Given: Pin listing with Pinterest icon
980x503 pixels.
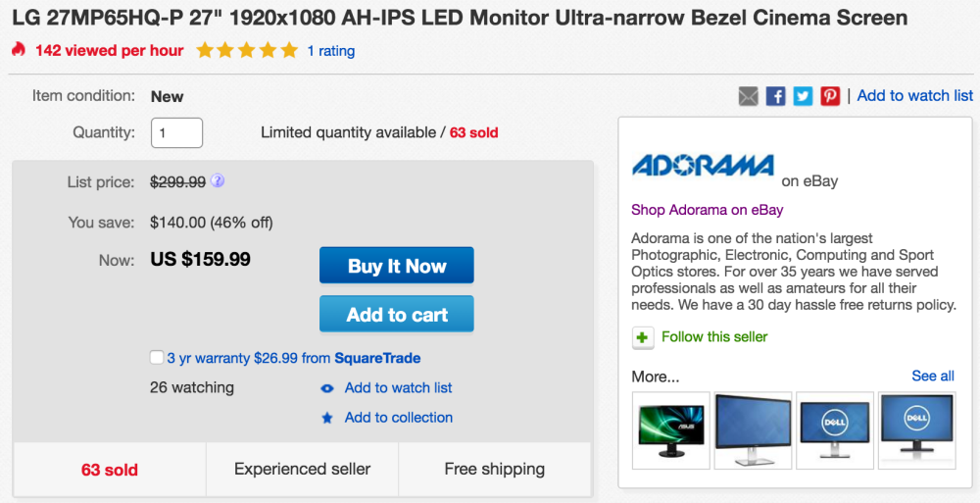Looking at the screenshot, I should [x=830, y=96].
